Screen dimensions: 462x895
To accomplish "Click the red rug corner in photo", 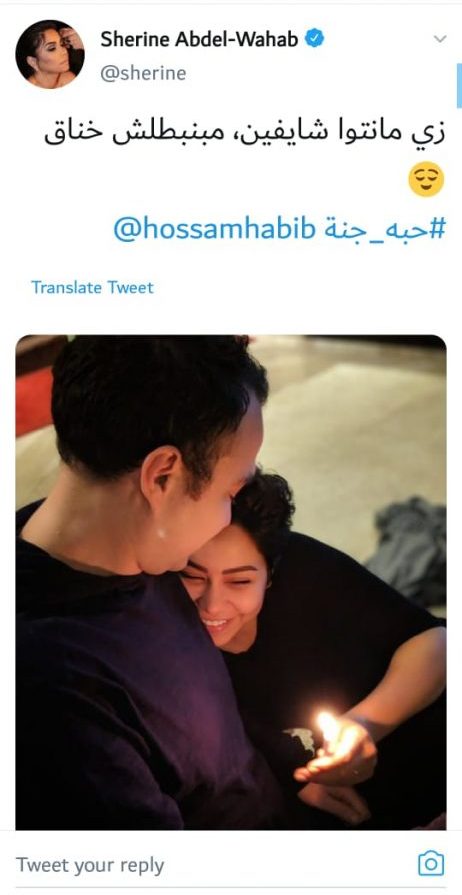I will point(34,400).
